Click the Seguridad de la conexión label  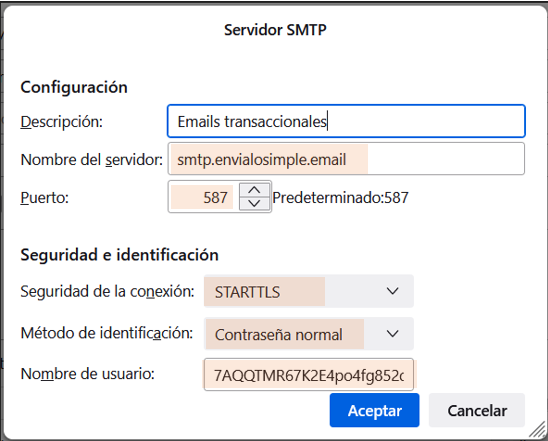[x=107, y=291]
